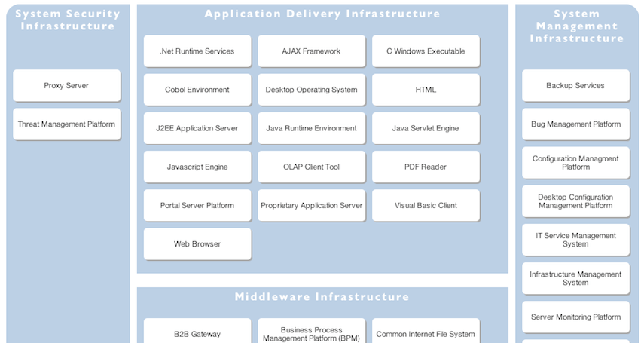The height and width of the screenshot is (343, 644).
Task: Select the Bug Management Platform box
Action: 575,124
